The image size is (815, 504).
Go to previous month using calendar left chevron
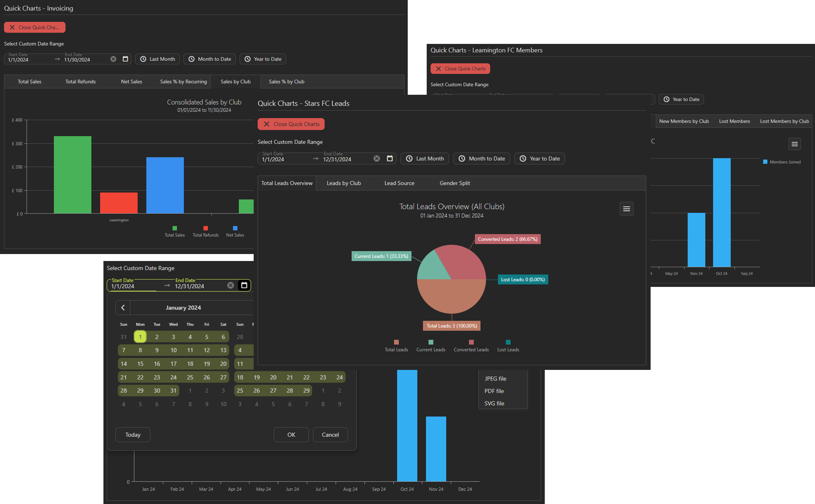[x=123, y=307]
